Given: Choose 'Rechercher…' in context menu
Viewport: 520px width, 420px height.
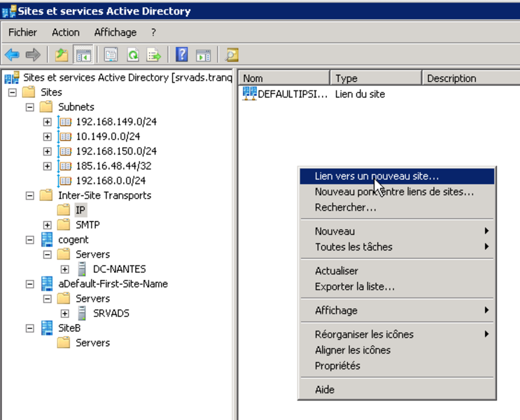Looking at the screenshot, I should click(x=397, y=207).
